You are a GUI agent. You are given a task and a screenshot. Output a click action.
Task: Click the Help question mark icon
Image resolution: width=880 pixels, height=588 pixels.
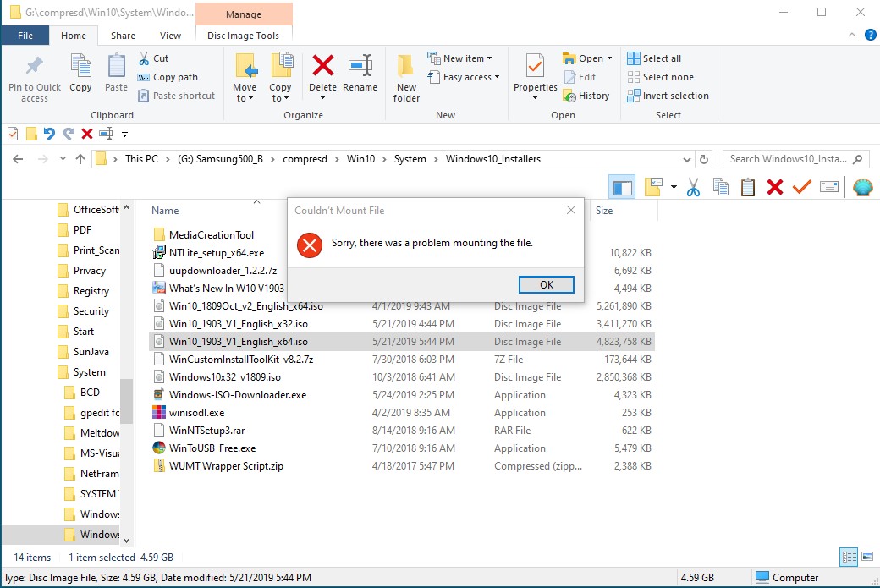tap(871, 35)
